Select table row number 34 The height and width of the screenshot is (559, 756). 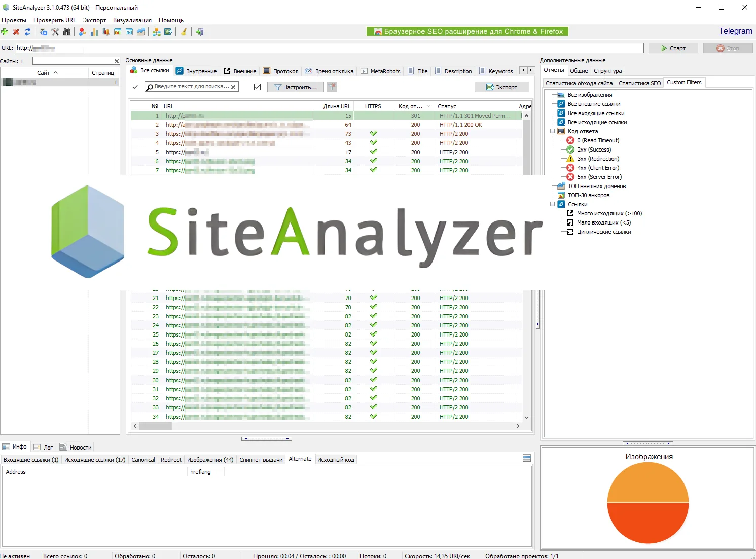[x=326, y=417]
